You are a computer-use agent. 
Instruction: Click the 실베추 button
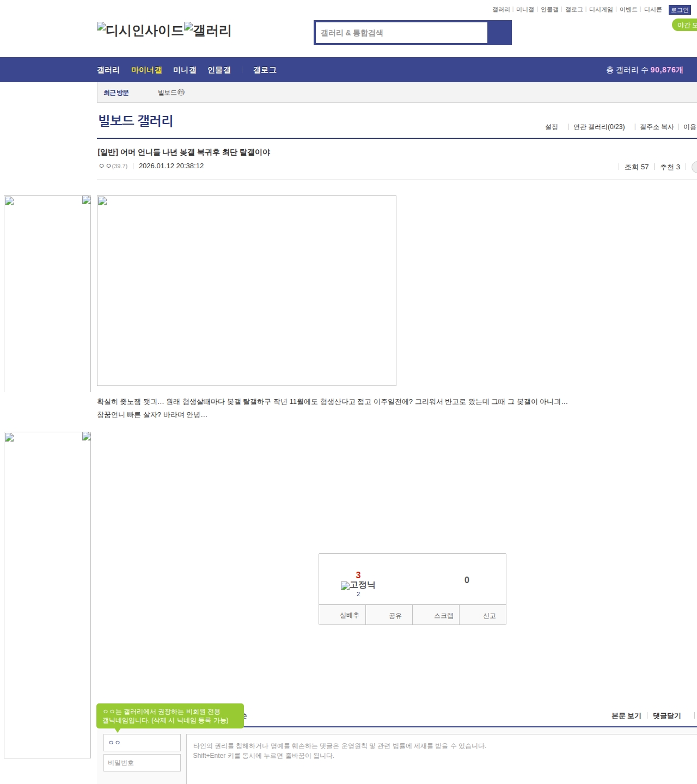click(349, 615)
